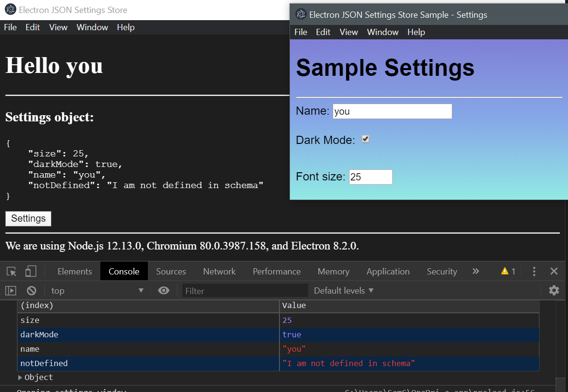The width and height of the screenshot is (568, 392).
Task: Switch to the Security tab
Action: click(x=442, y=272)
